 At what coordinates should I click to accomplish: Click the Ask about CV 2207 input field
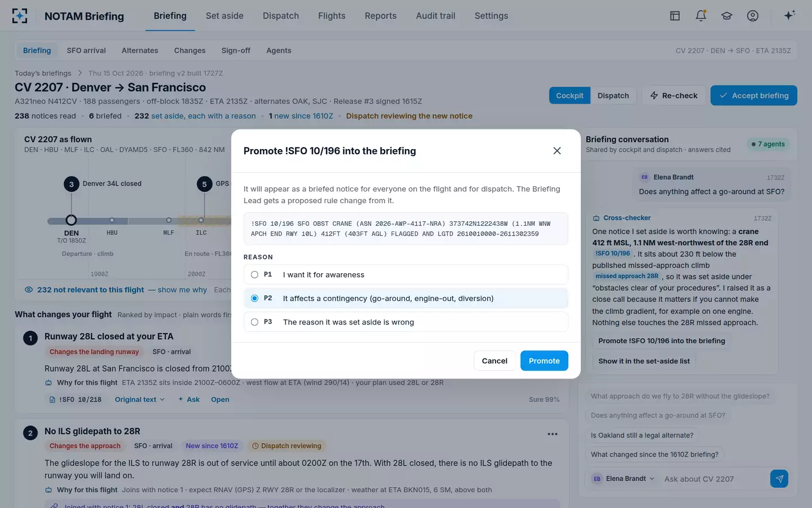[714, 479]
